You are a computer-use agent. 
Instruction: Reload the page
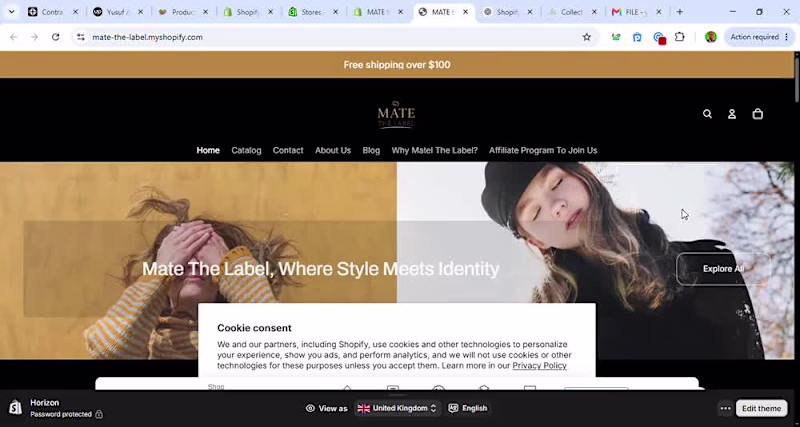pos(56,37)
